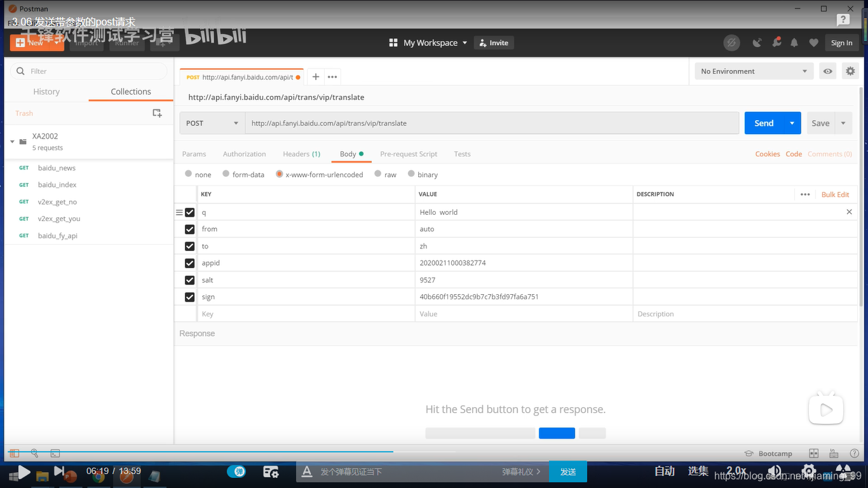Viewport: 868px width, 488px height.
Task: Uncheck the from parameter checkbox
Action: coord(189,229)
